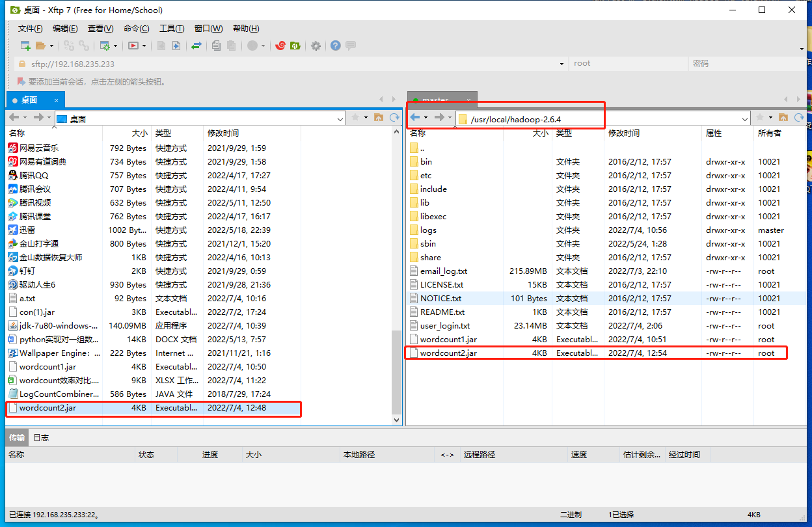Go forward in the remote hadoop pane
The width and height of the screenshot is (812, 527).
[439, 117]
